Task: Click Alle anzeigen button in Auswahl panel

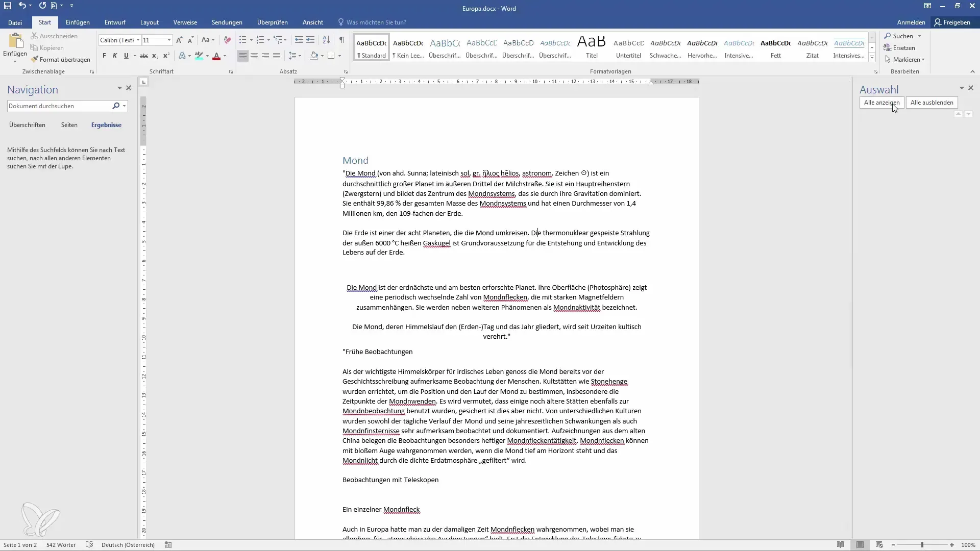Action: tap(881, 102)
